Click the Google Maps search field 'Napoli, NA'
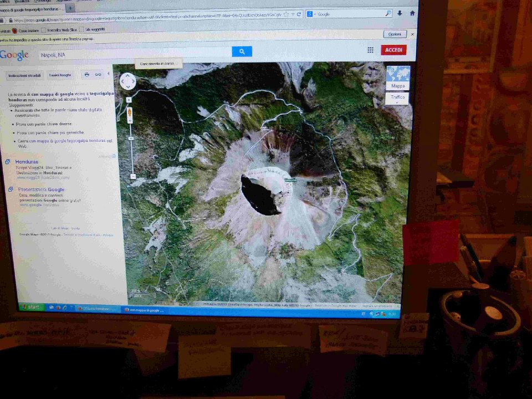The image size is (532, 399). [x=135, y=54]
